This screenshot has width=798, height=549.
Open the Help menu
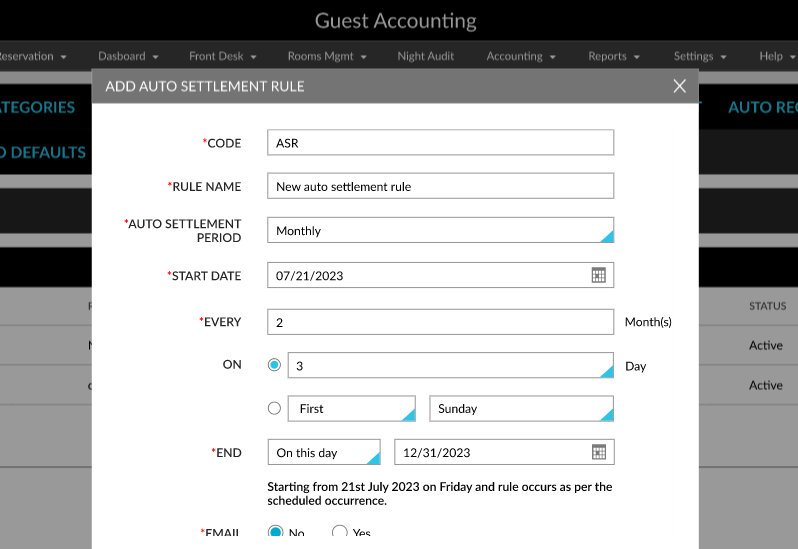(777, 56)
